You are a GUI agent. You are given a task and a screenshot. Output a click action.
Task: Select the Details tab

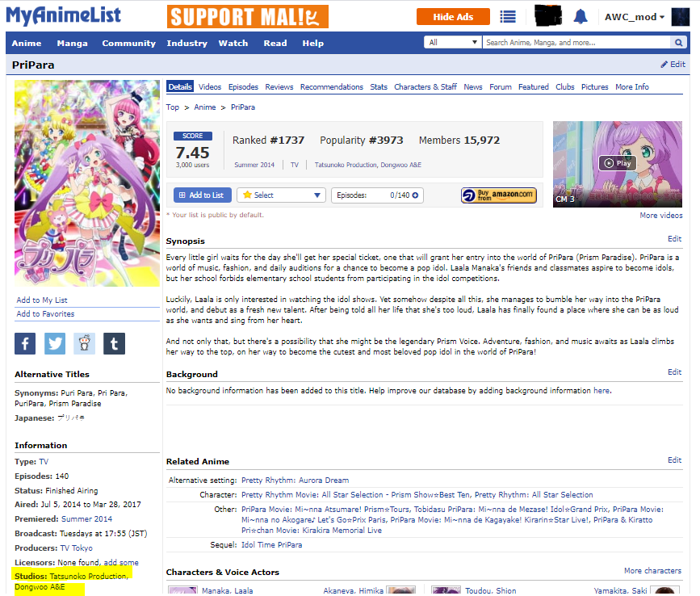click(x=180, y=86)
